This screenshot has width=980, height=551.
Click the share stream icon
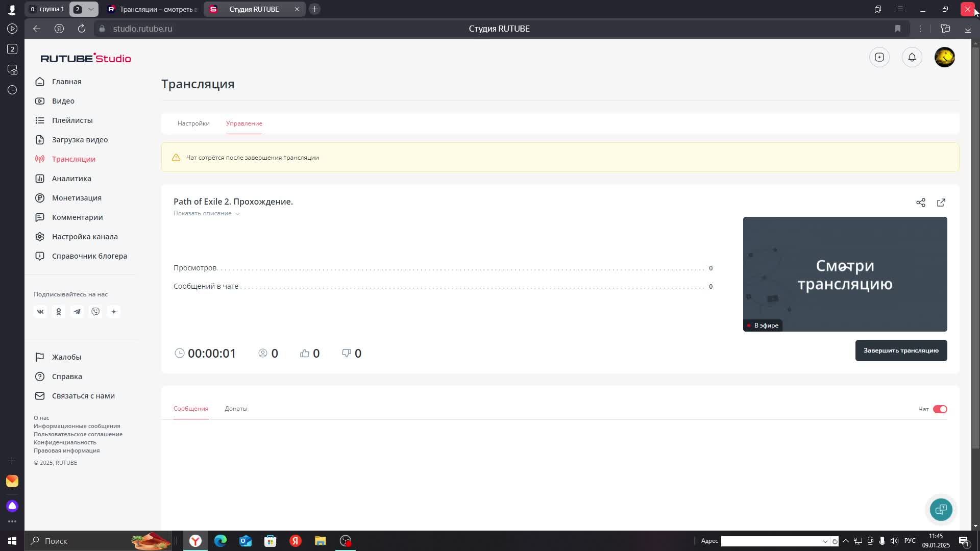pyautogui.click(x=920, y=203)
